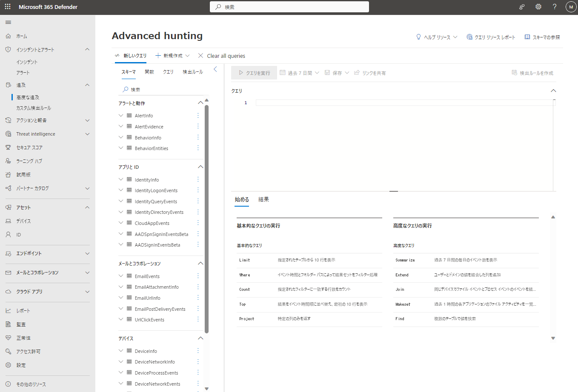Click クエリを実行 button
The width and height of the screenshot is (578, 392).
tap(254, 73)
